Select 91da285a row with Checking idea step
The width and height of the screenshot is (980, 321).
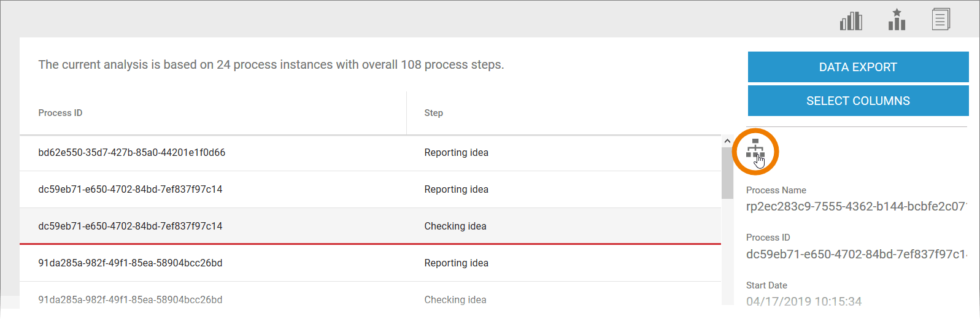click(130, 300)
